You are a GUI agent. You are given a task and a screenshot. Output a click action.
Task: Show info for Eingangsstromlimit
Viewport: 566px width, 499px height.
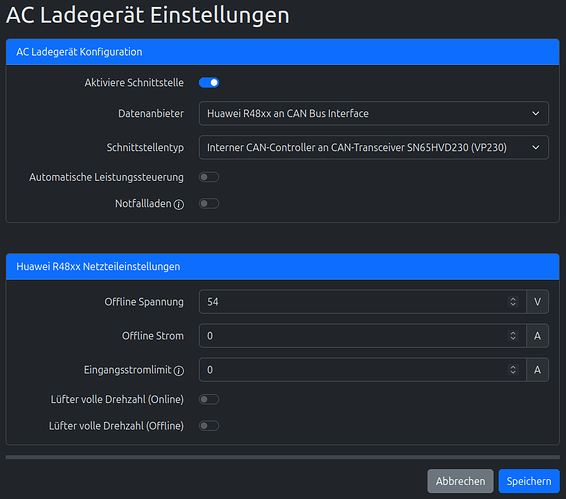point(179,371)
